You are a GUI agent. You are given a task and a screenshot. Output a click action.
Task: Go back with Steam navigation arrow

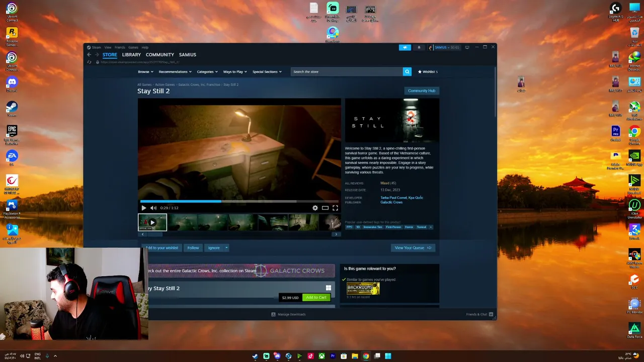[89, 54]
